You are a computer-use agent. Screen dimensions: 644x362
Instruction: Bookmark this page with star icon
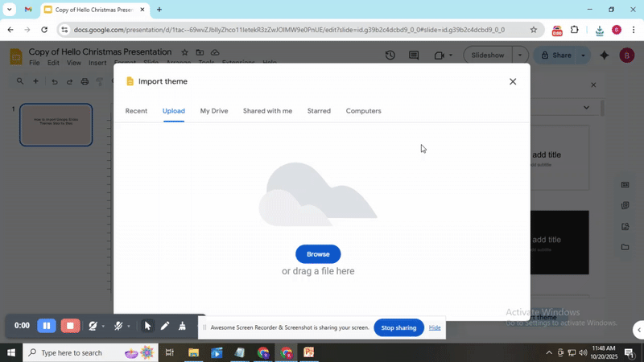(x=533, y=30)
